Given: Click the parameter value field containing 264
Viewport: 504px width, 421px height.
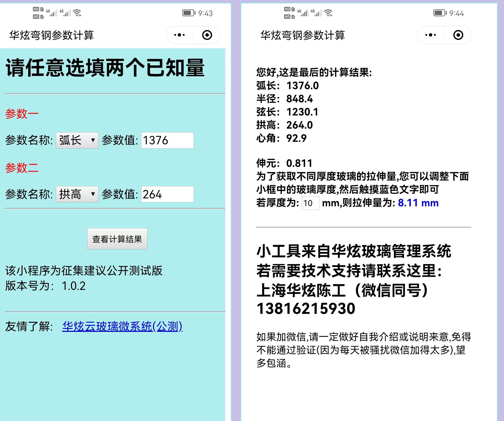Looking at the screenshot, I should pyautogui.click(x=167, y=194).
